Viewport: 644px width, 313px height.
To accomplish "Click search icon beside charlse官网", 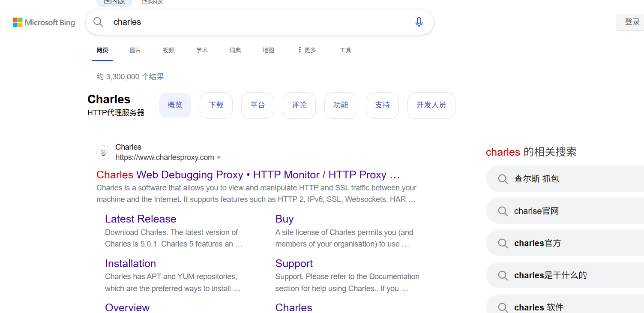I will [x=503, y=211].
